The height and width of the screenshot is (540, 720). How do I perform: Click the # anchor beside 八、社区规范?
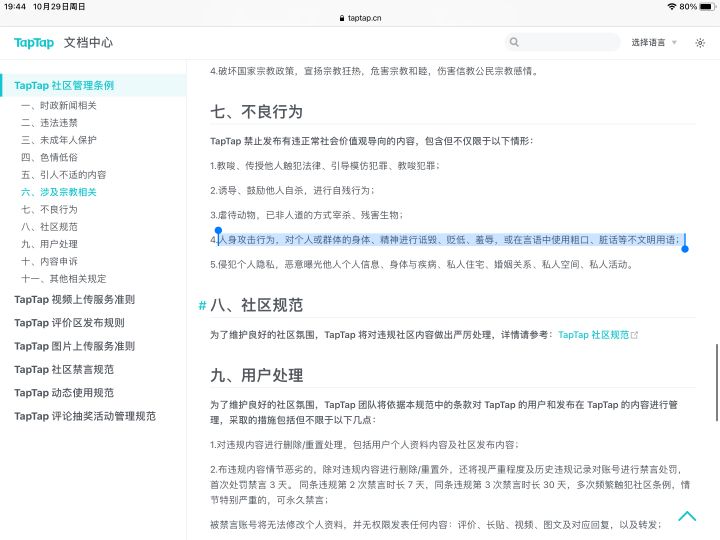pos(202,305)
